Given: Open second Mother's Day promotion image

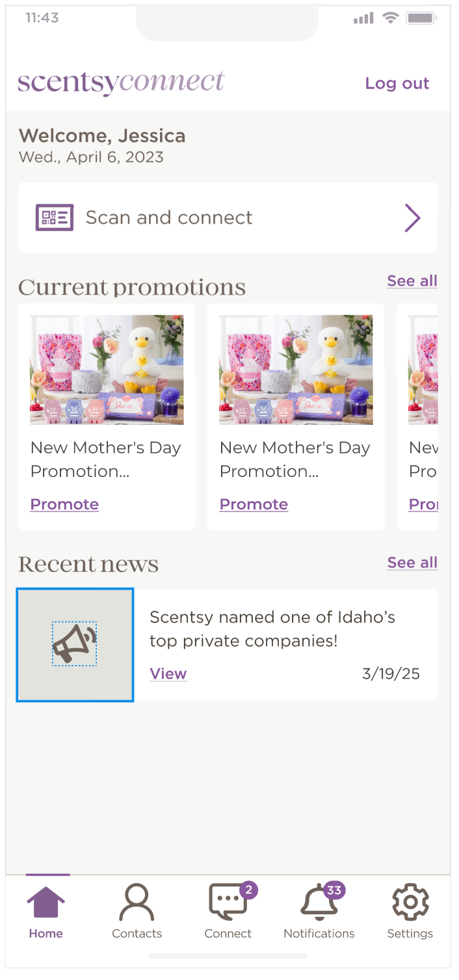Looking at the screenshot, I should (296, 370).
